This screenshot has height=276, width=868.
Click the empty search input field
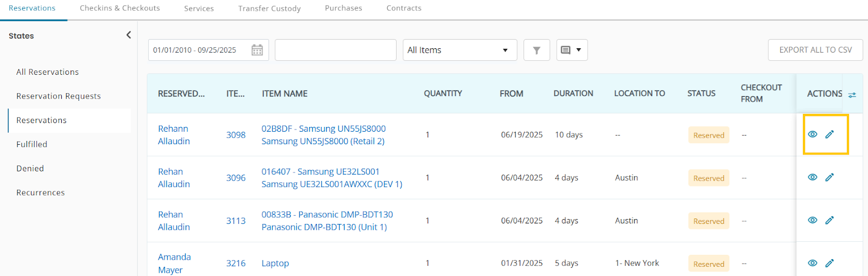(335, 50)
